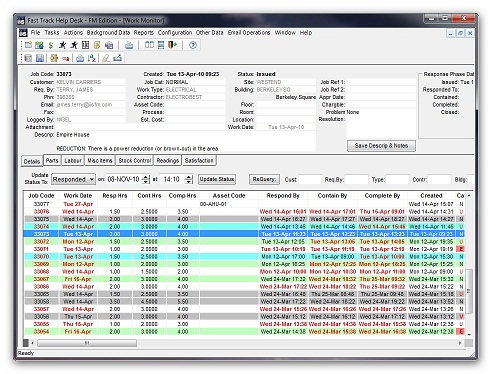Open the Actions menu
Viewport: 492px width, 374px height.
click(73, 33)
